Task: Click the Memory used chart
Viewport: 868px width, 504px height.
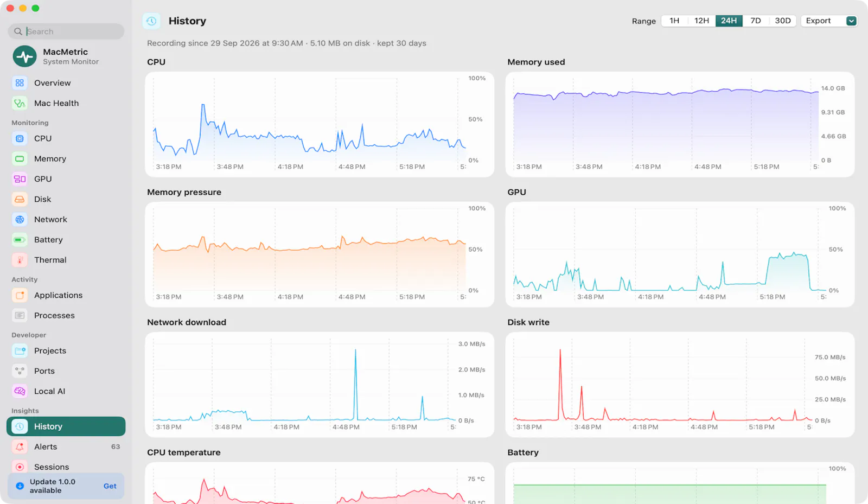Action: point(680,124)
